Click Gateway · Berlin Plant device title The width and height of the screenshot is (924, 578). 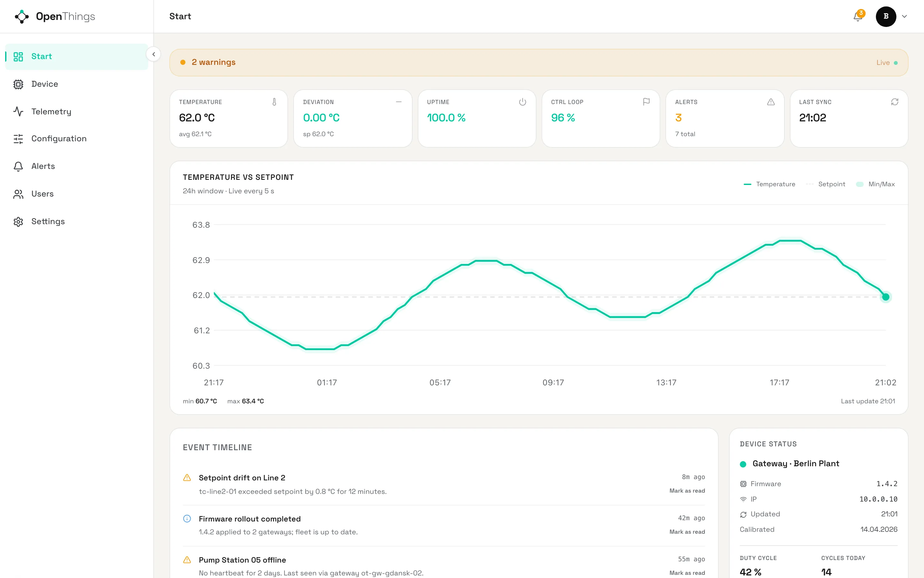(x=796, y=464)
